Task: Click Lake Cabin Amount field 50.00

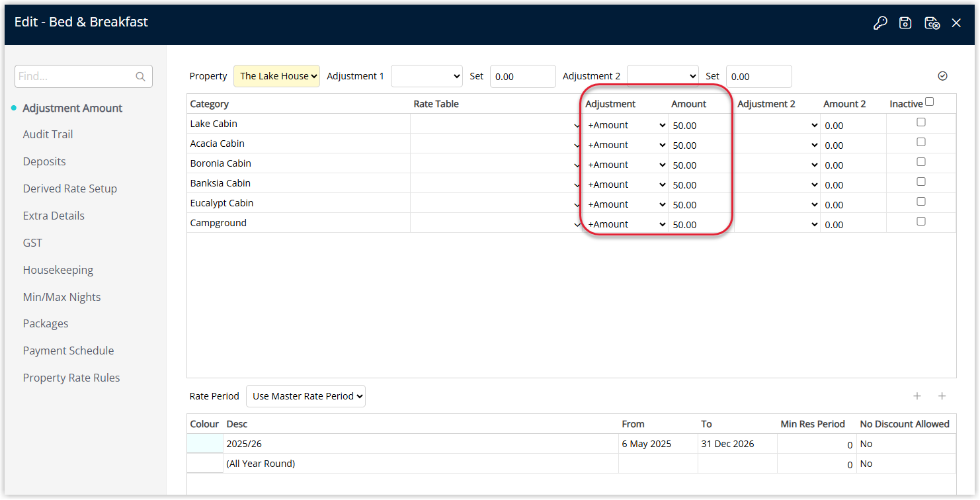Action: pos(701,125)
